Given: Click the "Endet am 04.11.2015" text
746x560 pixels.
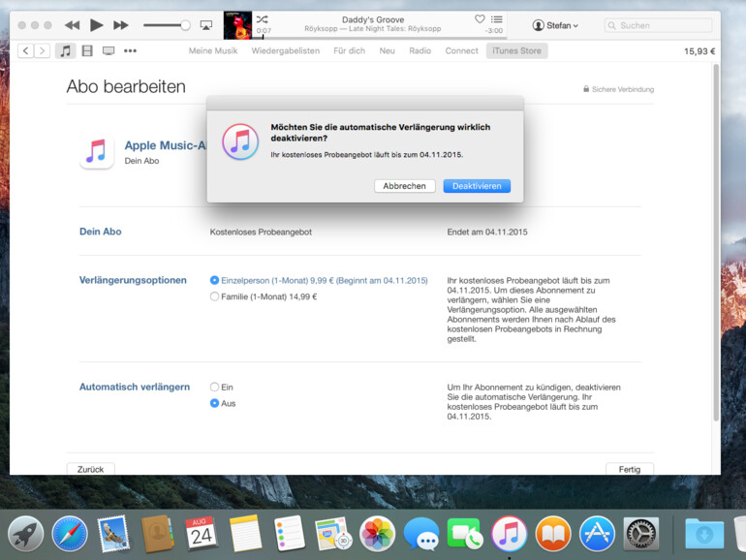Looking at the screenshot, I should point(487,233).
